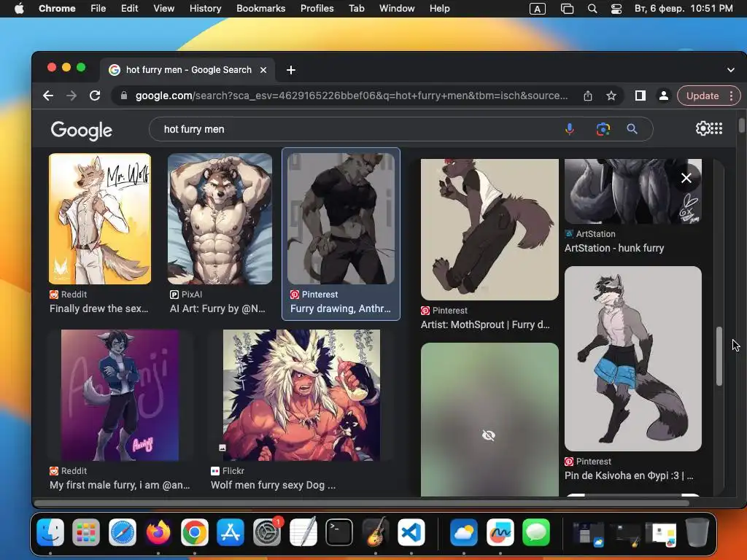Open the Trash in the Dock
Image resolution: width=747 pixels, height=560 pixels.
pyautogui.click(x=697, y=532)
